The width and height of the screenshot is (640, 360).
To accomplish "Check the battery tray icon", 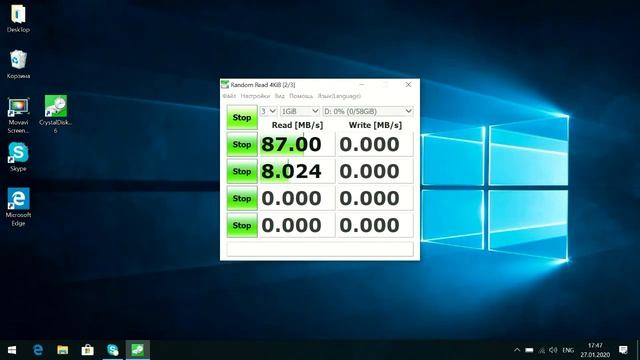I will point(529,350).
